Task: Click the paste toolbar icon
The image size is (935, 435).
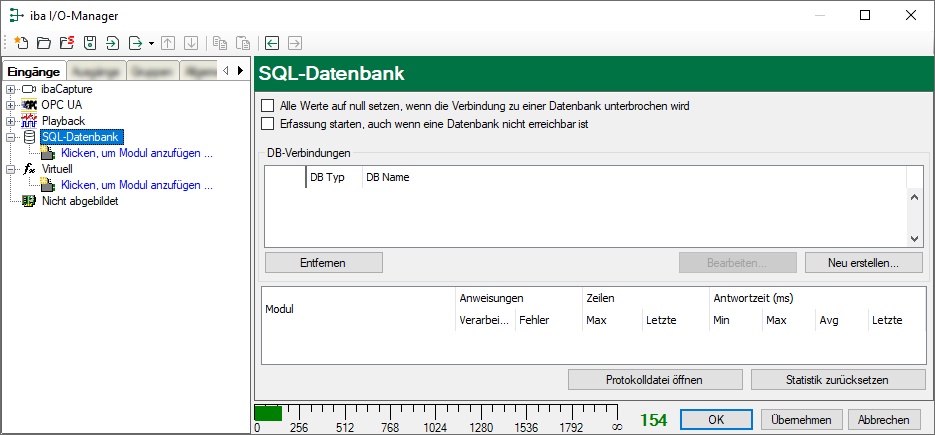Action: pyautogui.click(x=243, y=43)
